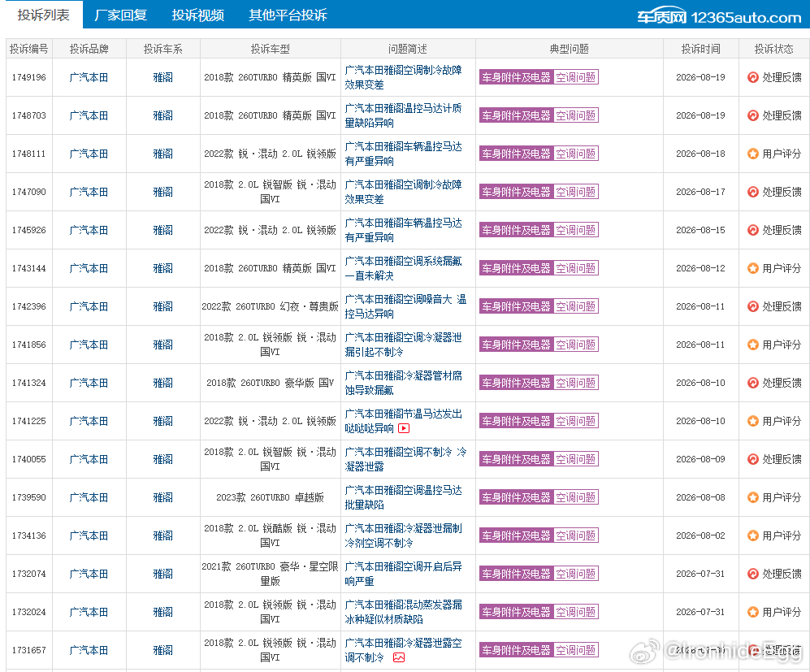Open the 投诉视频 tab
Image resolution: width=810 pixels, height=672 pixels.
198,15
